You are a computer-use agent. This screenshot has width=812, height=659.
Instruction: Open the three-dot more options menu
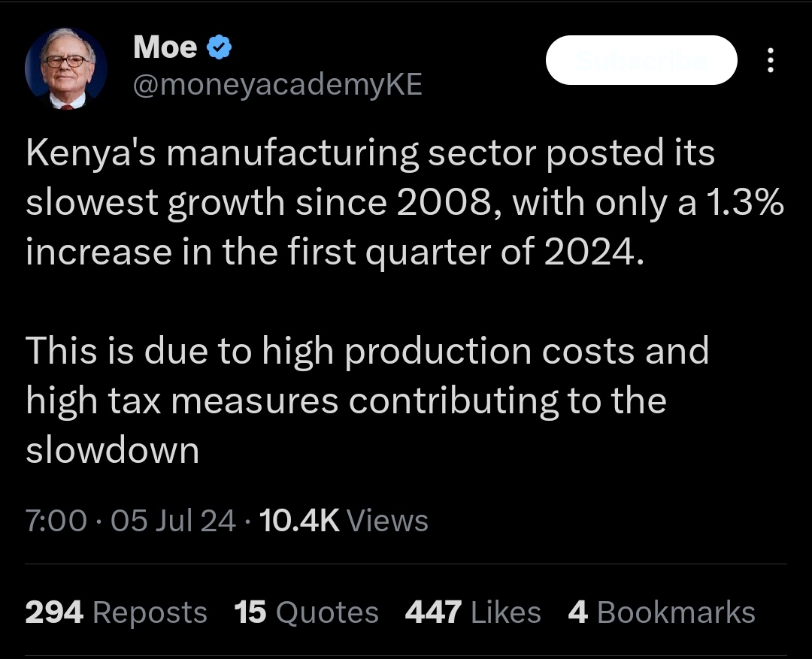pyautogui.click(x=769, y=60)
